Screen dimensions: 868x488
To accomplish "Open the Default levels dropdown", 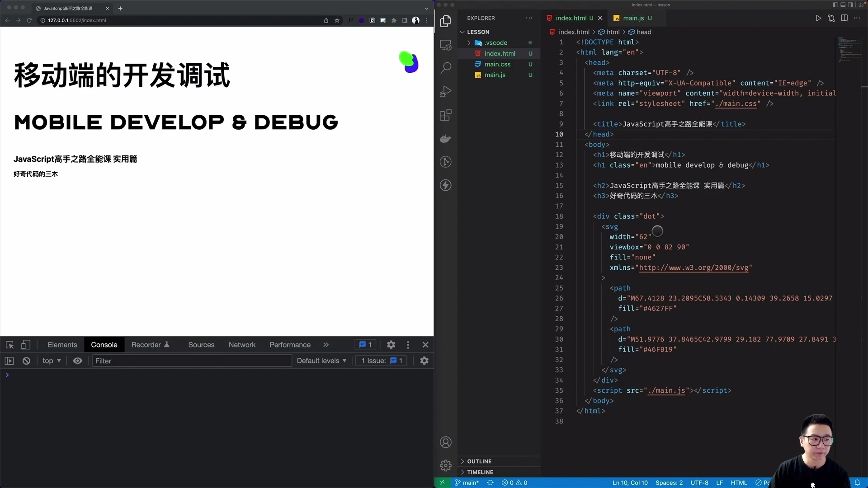I will (321, 361).
